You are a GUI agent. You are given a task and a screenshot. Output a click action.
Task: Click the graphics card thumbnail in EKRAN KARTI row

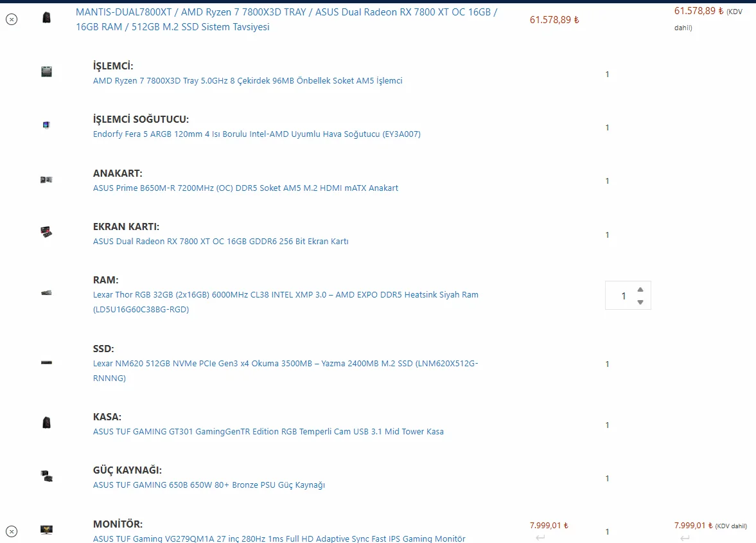[x=46, y=232]
